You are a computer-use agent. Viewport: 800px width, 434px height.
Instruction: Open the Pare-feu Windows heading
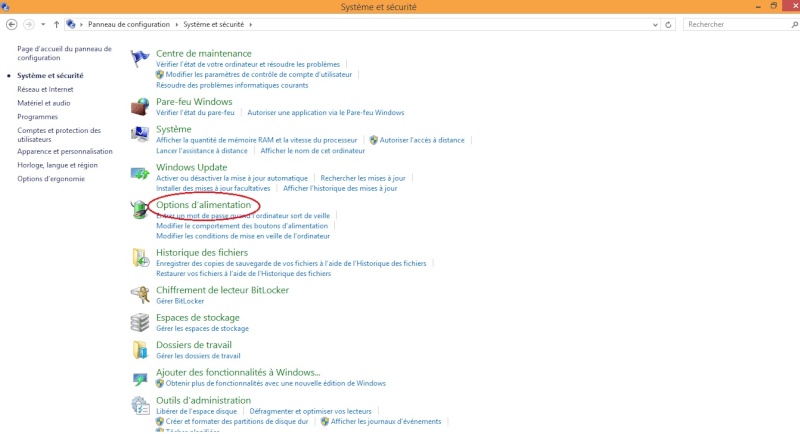(x=194, y=102)
